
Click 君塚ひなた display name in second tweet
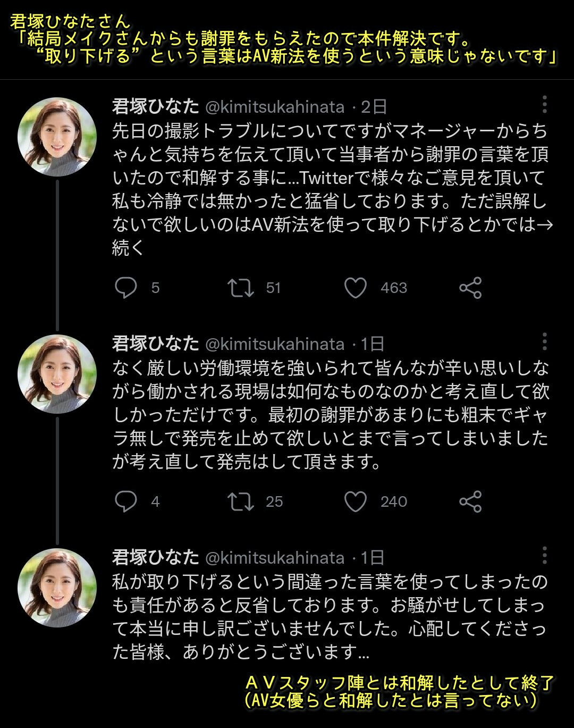point(155,344)
